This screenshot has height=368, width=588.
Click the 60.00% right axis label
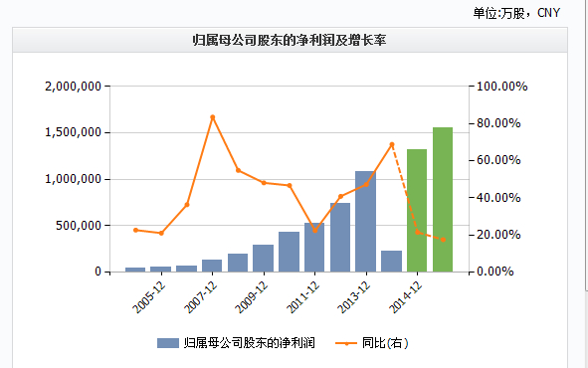(x=498, y=160)
